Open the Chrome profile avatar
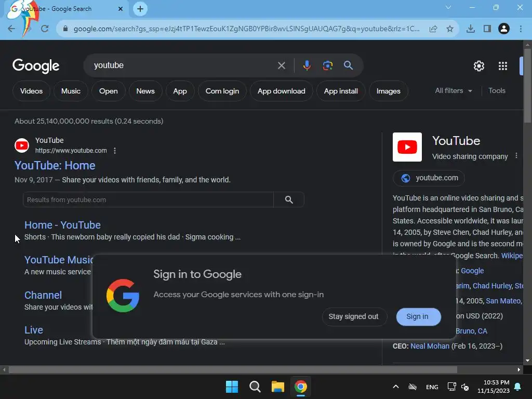The image size is (532, 399). (504, 29)
